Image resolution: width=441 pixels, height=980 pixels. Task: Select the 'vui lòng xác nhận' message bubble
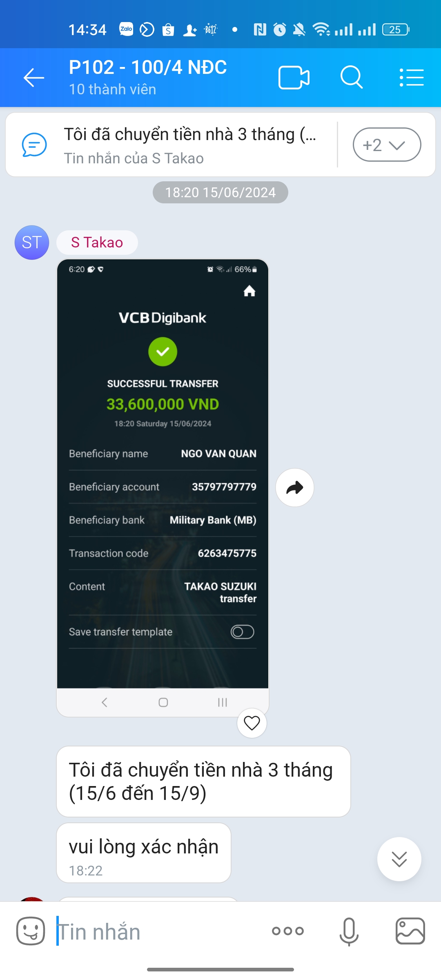(x=144, y=853)
